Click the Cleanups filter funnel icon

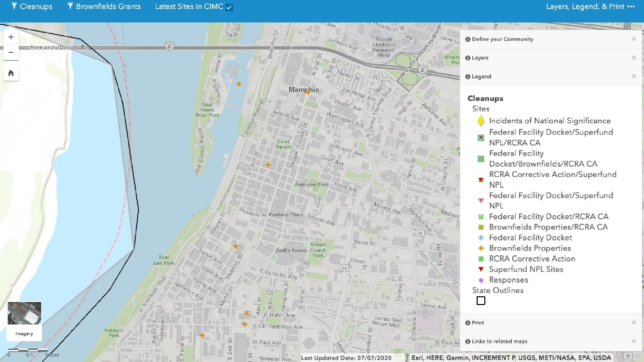[x=14, y=6]
